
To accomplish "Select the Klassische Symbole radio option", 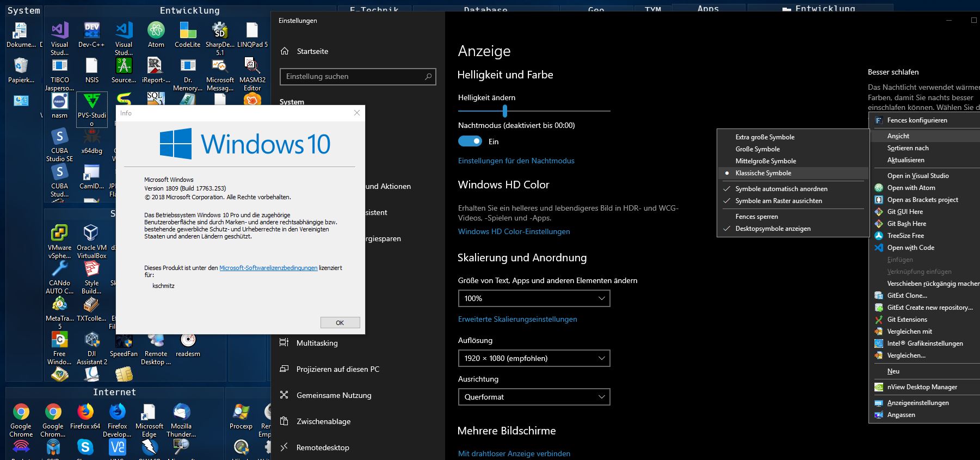I will [x=793, y=173].
